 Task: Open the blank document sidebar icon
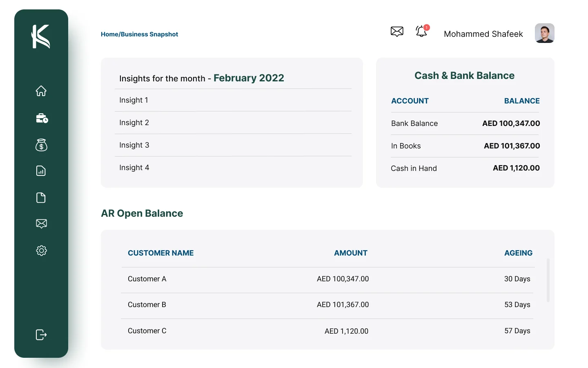point(41,197)
